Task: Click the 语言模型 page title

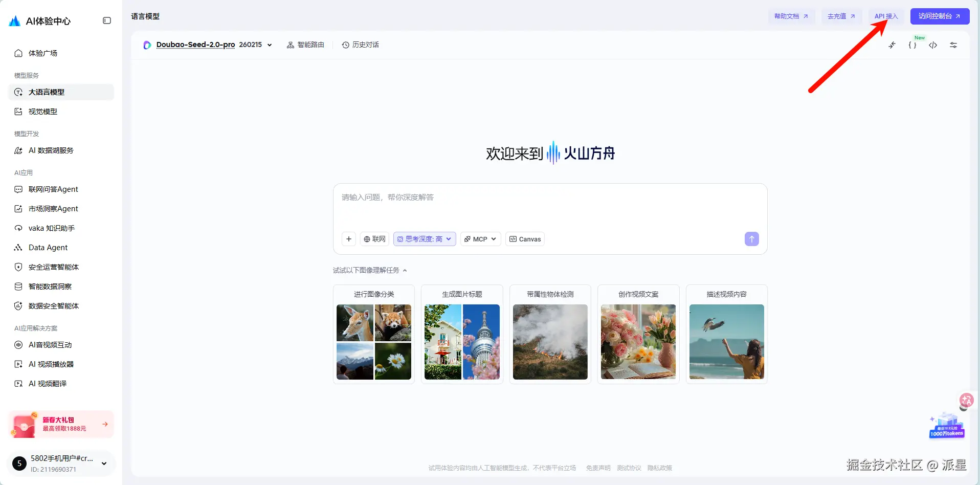Action: click(x=145, y=16)
